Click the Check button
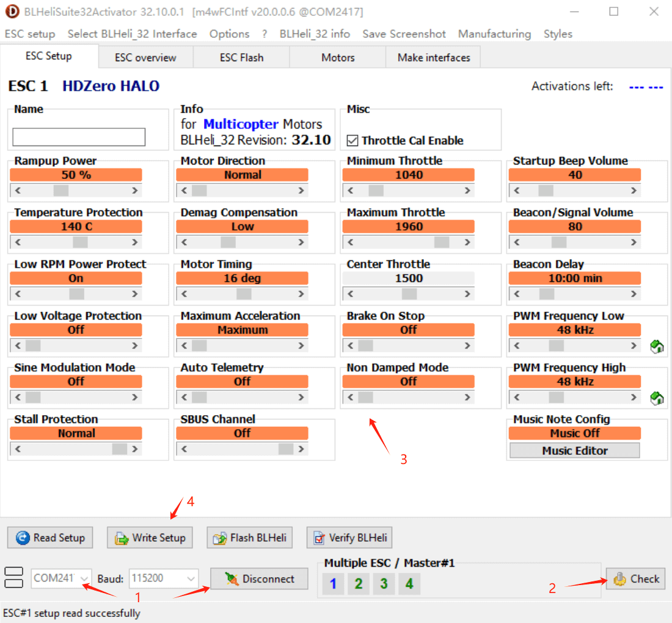The height and width of the screenshot is (623, 672). [636, 579]
